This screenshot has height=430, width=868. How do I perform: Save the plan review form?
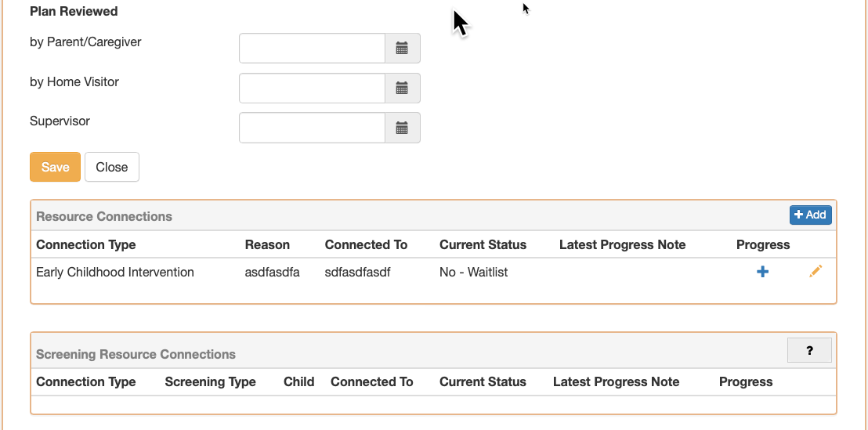tap(56, 167)
